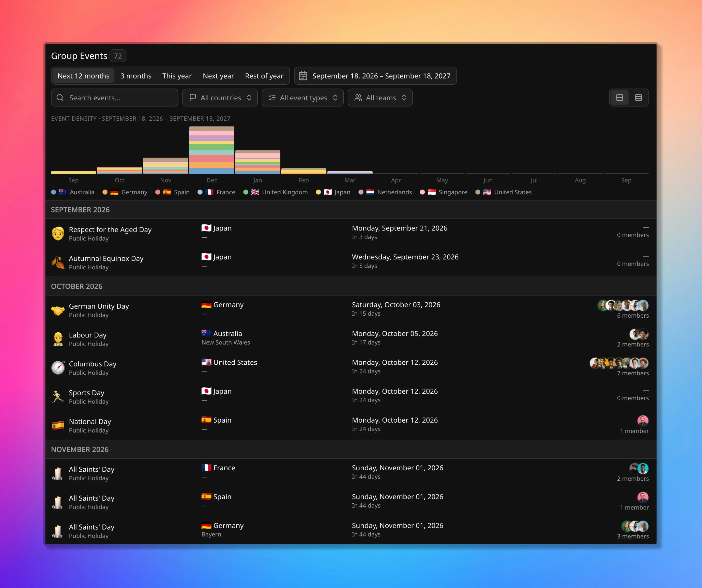Toggle United States in the legend
The width and height of the screenshot is (702, 588).
pyautogui.click(x=503, y=192)
